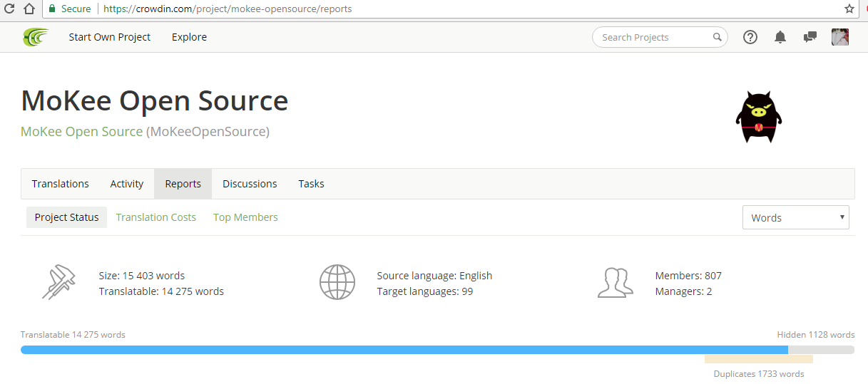The width and height of the screenshot is (868, 384).
Task: Click the globe languages icon
Action: [337, 282]
